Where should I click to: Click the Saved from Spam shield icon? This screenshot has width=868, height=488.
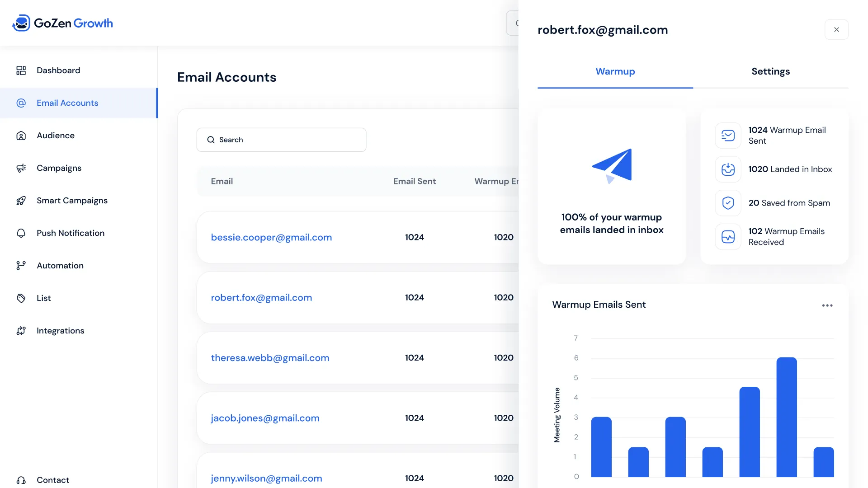pyautogui.click(x=728, y=203)
